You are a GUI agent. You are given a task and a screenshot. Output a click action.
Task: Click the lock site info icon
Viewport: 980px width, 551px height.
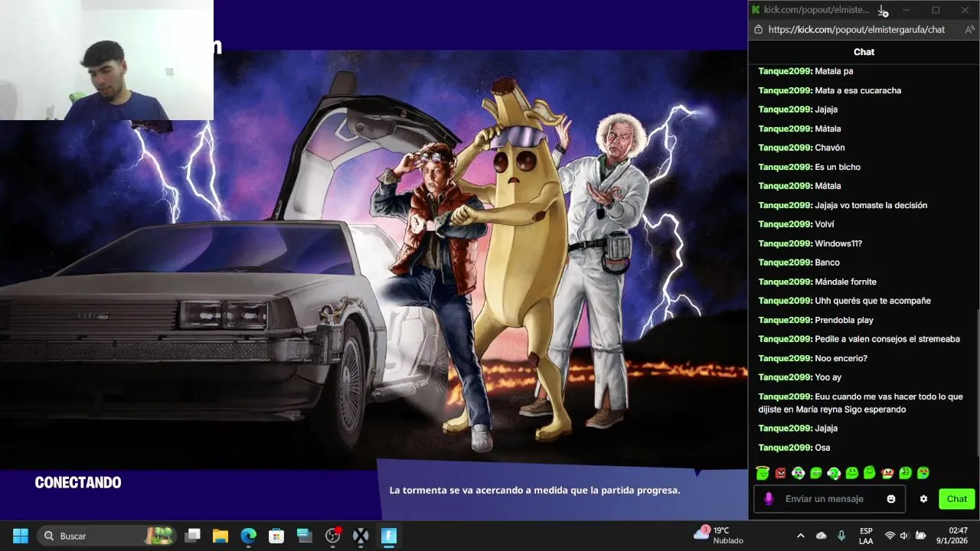coord(759,29)
